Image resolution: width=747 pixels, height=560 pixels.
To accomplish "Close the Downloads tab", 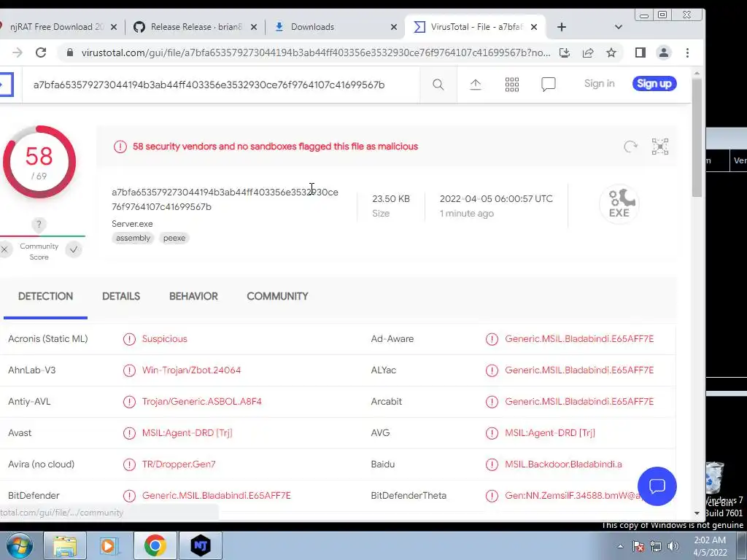I will [393, 27].
